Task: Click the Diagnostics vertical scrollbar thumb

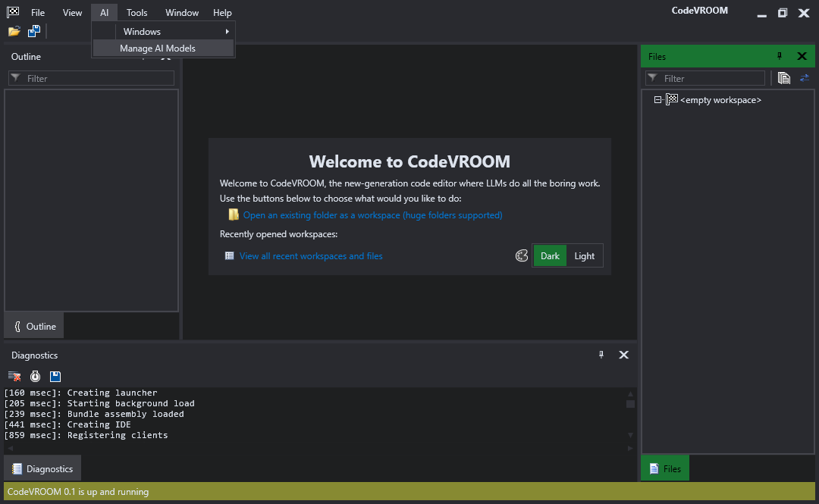Action: (x=630, y=404)
